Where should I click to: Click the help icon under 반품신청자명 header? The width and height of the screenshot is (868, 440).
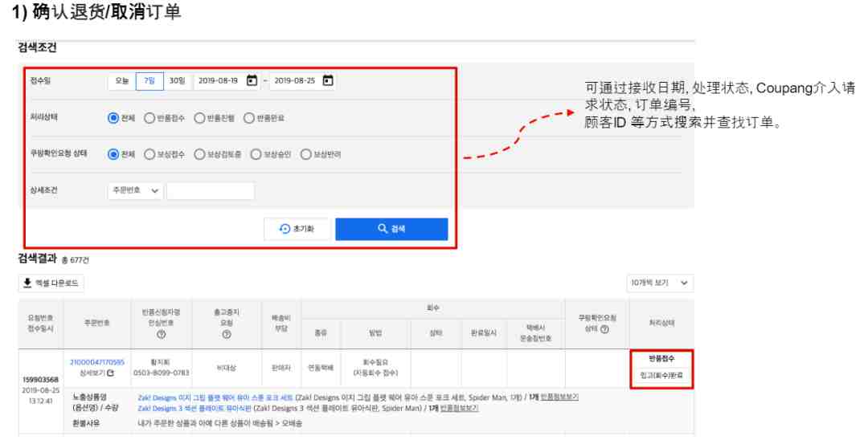tap(161, 335)
